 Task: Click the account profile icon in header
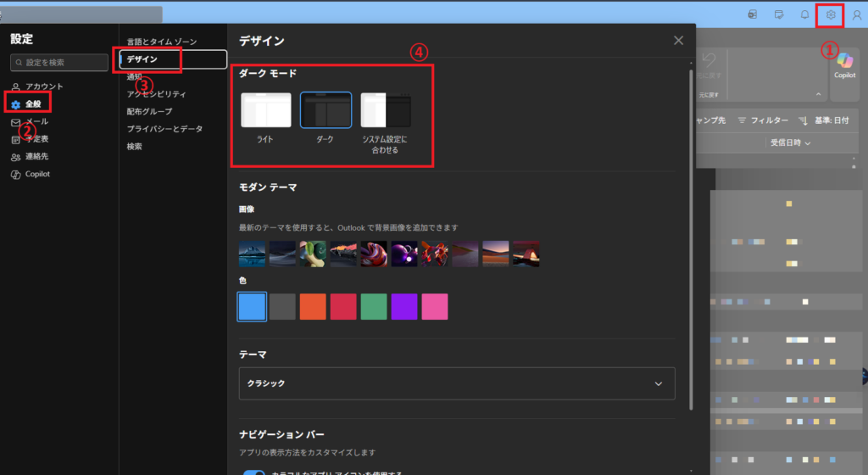tap(857, 14)
